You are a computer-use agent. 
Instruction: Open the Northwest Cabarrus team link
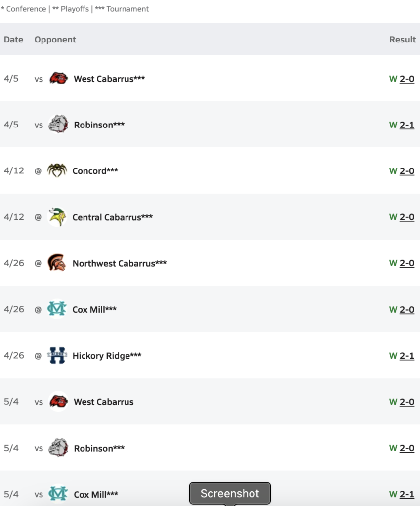point(120,263)
